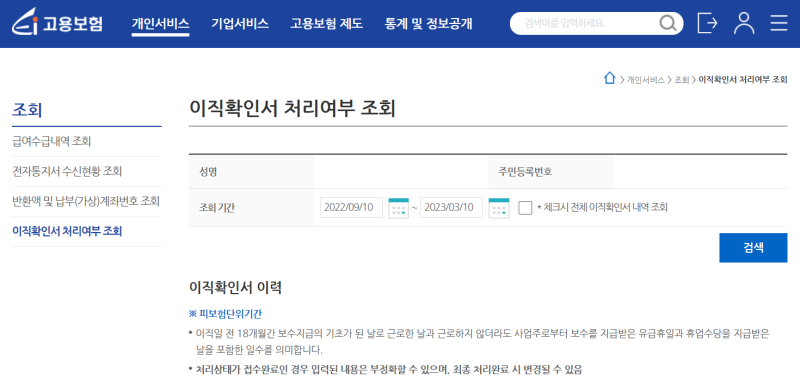Click the 조회 sidebar heading

click(x=27, y=110)
